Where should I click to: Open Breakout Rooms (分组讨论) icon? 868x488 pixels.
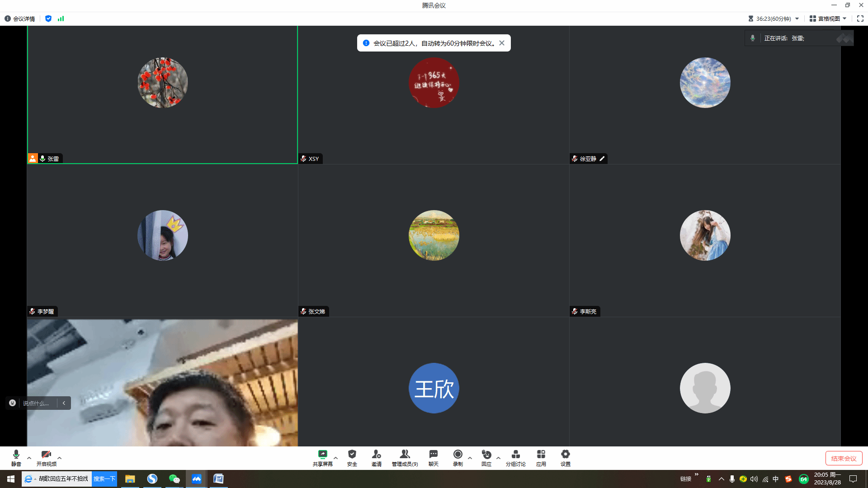(515, 455)
